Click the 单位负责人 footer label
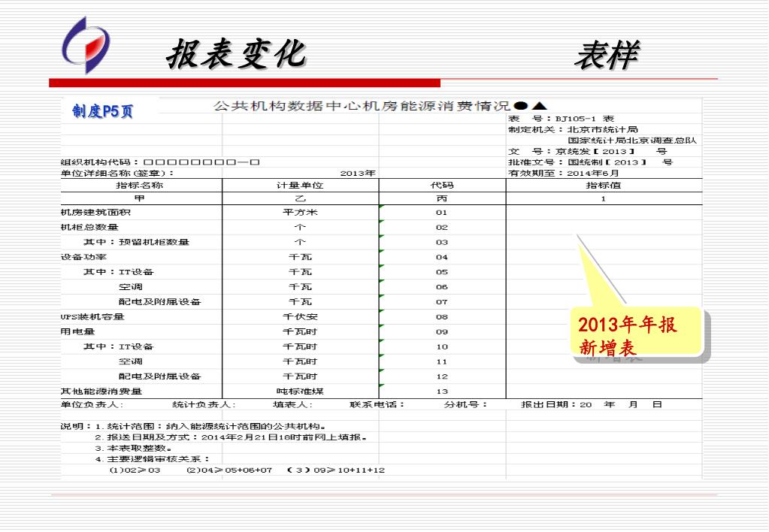 click(92, 404)
